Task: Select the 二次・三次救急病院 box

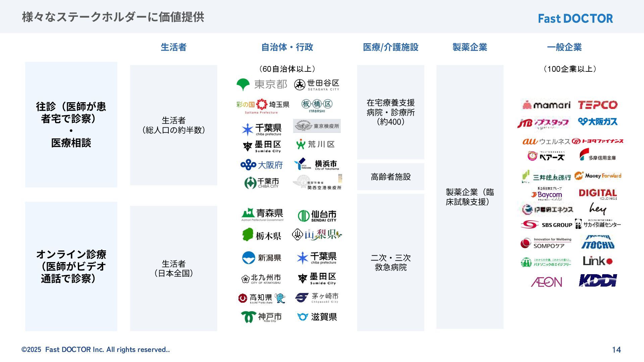Action: point(390,262)
